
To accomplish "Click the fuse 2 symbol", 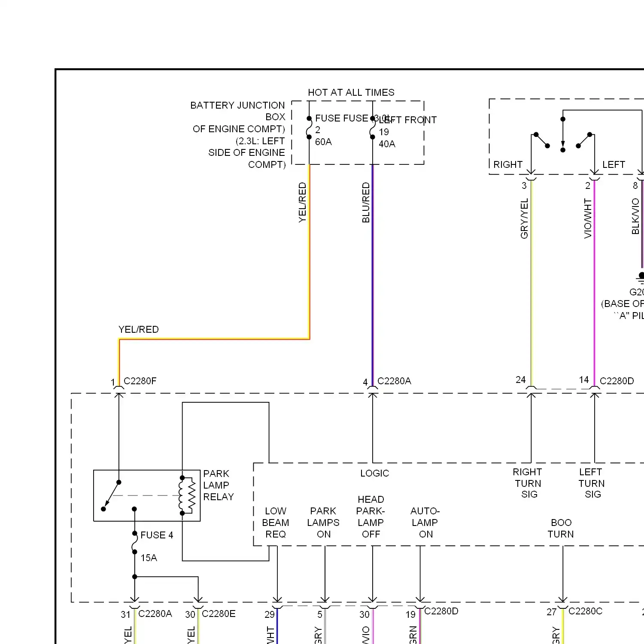I will tap(309, 128).
